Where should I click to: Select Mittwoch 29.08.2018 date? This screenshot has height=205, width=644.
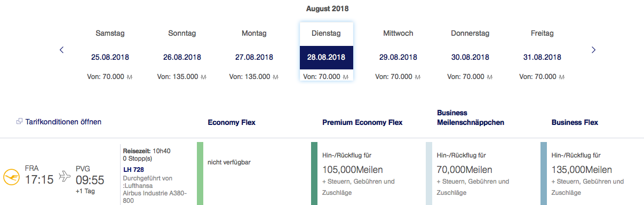pos(398,53)
